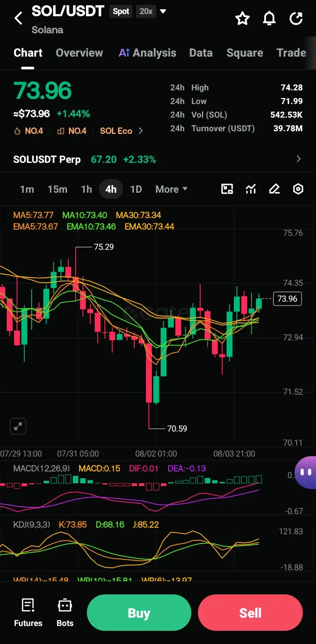Tap the 24h High value 74.28
This screenshot has width=316, height=644.
[x=292, y=88]
